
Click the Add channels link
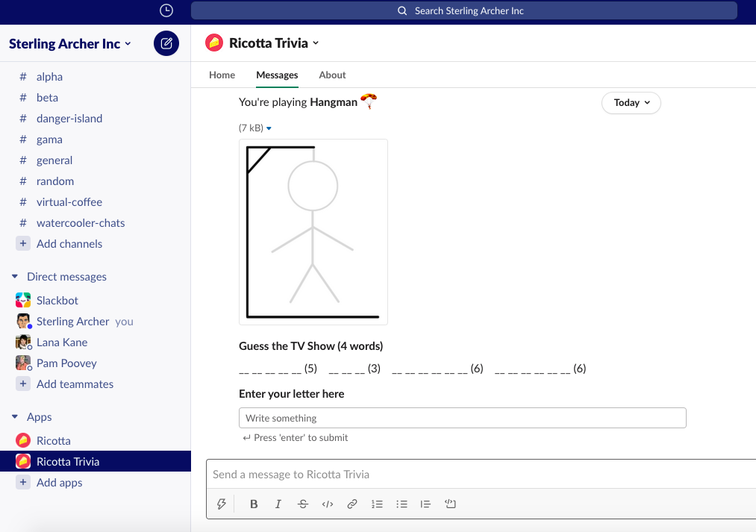(69, 244)
